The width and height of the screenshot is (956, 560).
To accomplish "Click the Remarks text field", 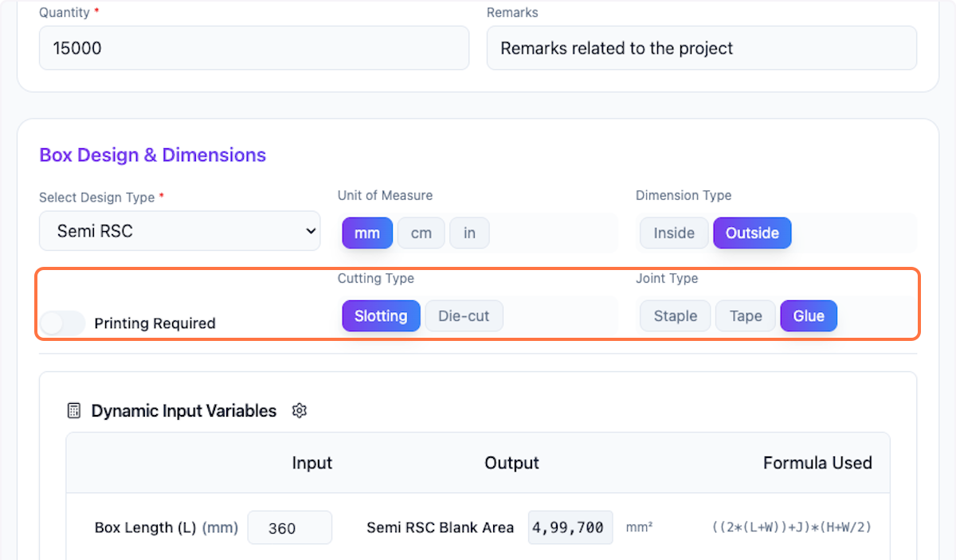I will (701, 49).
